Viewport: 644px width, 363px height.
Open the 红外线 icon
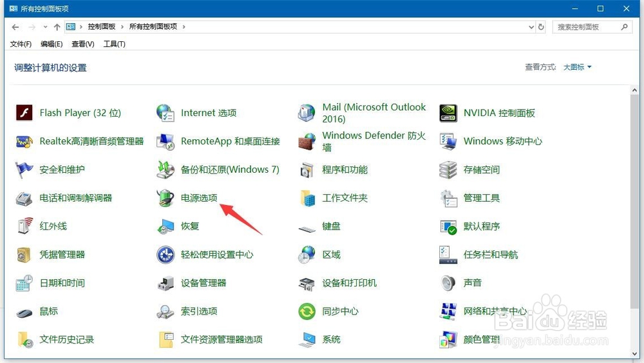click(24, 226)
